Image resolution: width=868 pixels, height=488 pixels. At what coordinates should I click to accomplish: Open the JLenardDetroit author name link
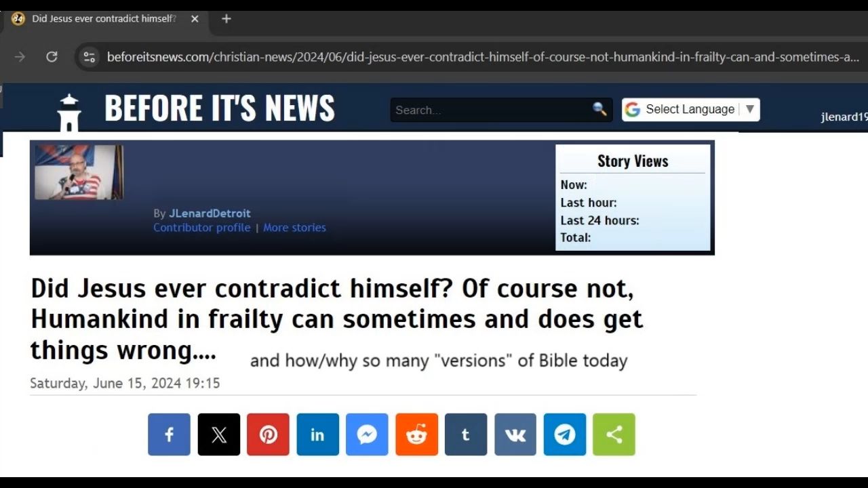click(x=210, y=213)
